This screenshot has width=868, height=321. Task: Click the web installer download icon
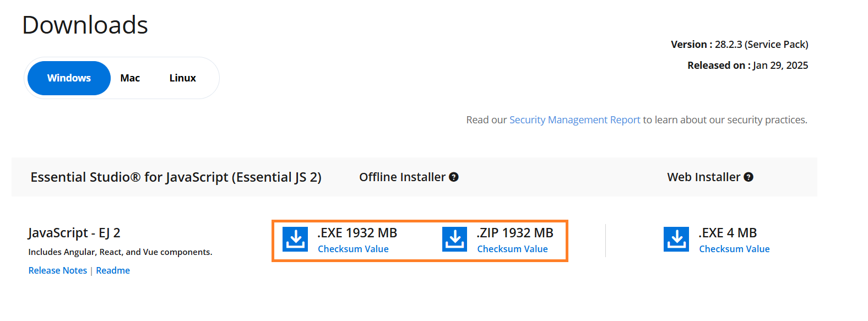pyautogui.click(x=676, y=240)
